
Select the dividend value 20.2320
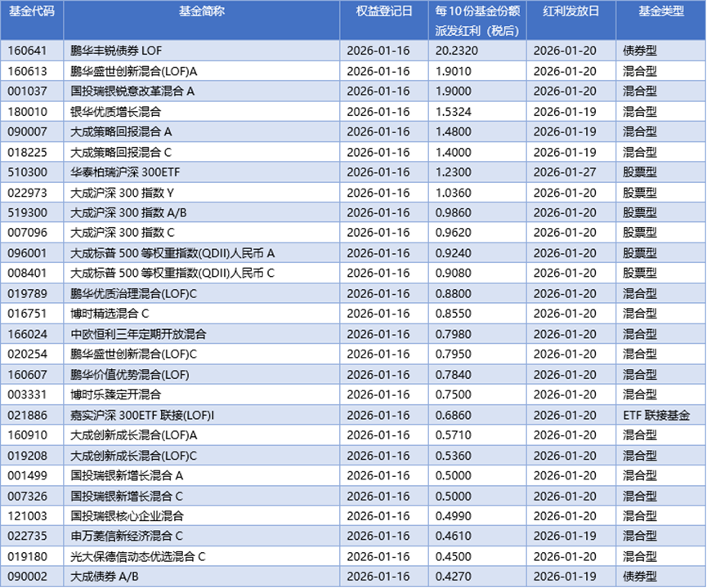tap(454, 51)
